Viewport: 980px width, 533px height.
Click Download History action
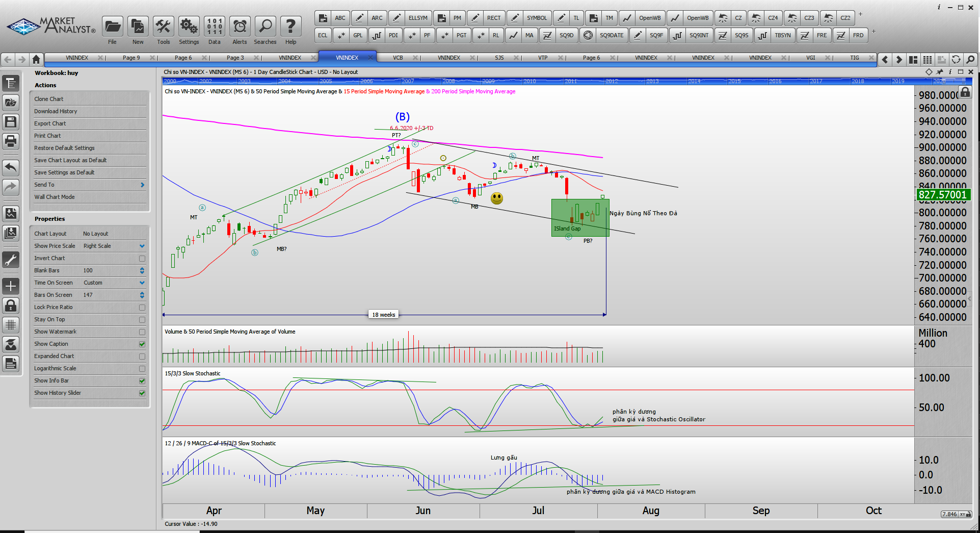56,111
